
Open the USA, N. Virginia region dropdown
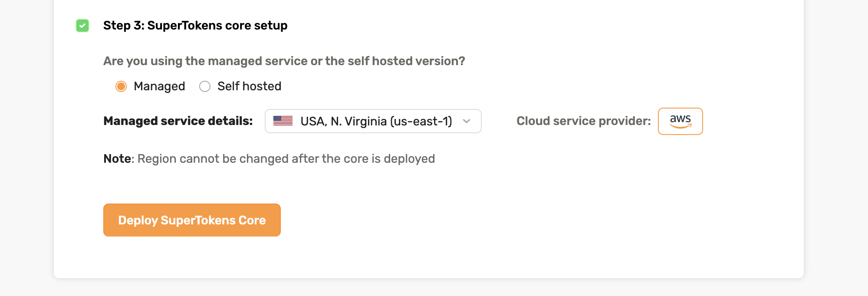(373, 121)
